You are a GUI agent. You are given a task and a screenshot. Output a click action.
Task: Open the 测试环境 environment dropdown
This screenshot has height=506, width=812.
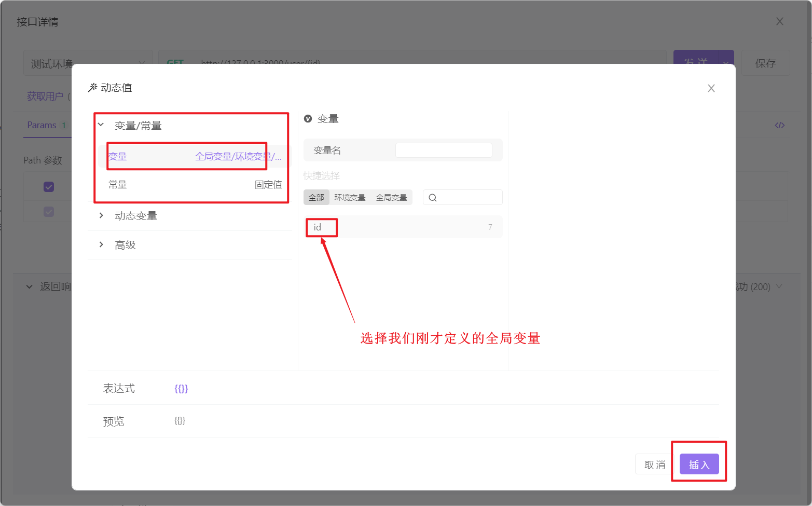point(87,63)
